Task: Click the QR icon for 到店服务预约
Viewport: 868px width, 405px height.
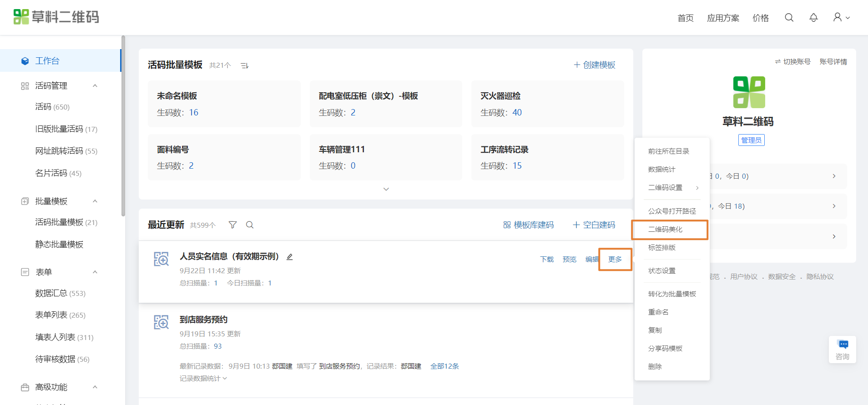Action: [161, 322]
